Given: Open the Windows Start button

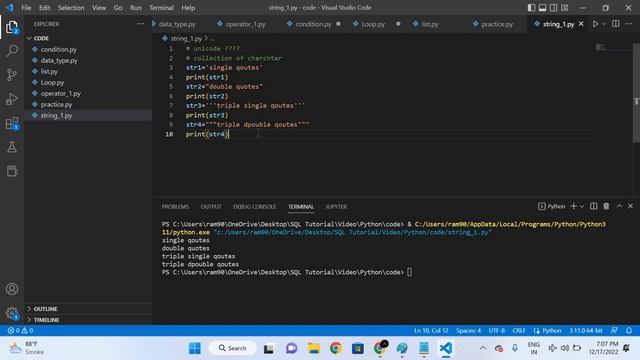Looking at the screenshot, I should pos(195,348).
